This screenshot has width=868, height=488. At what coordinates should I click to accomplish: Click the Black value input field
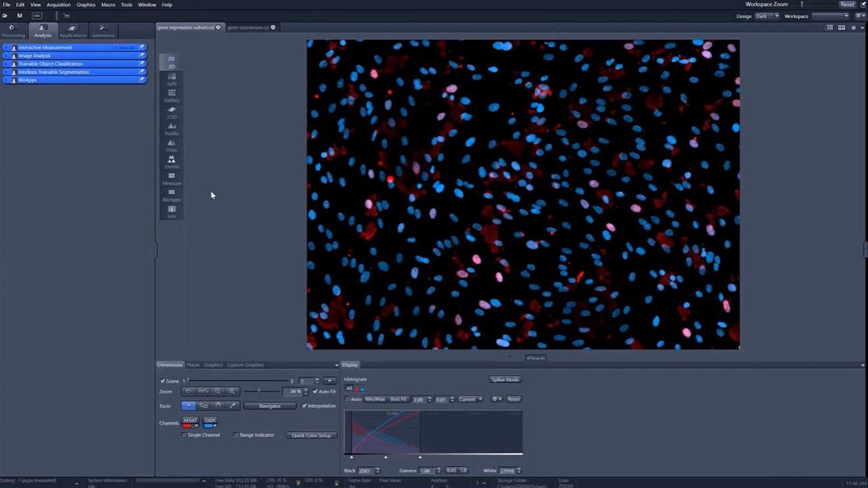tap(366, 470)
